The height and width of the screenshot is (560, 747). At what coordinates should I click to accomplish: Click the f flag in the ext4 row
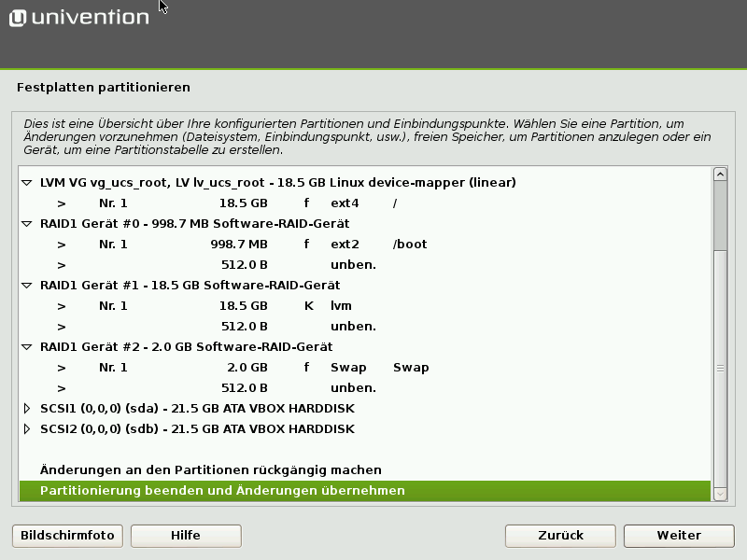point(307,203)
